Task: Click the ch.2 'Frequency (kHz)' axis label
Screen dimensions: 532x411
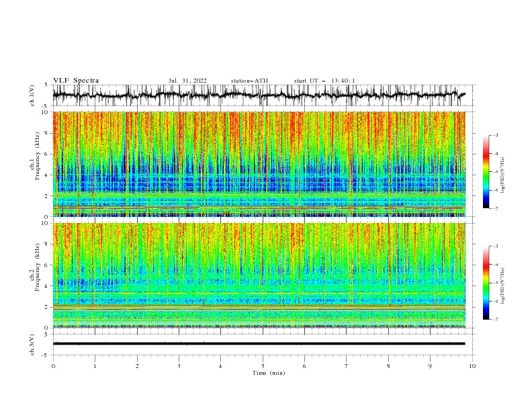Action: [x=38, y=267]
